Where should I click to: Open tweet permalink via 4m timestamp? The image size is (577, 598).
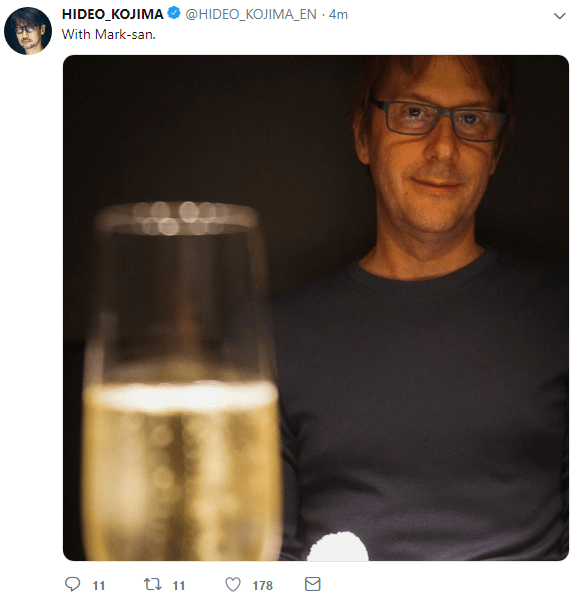[x=338, y=14]
